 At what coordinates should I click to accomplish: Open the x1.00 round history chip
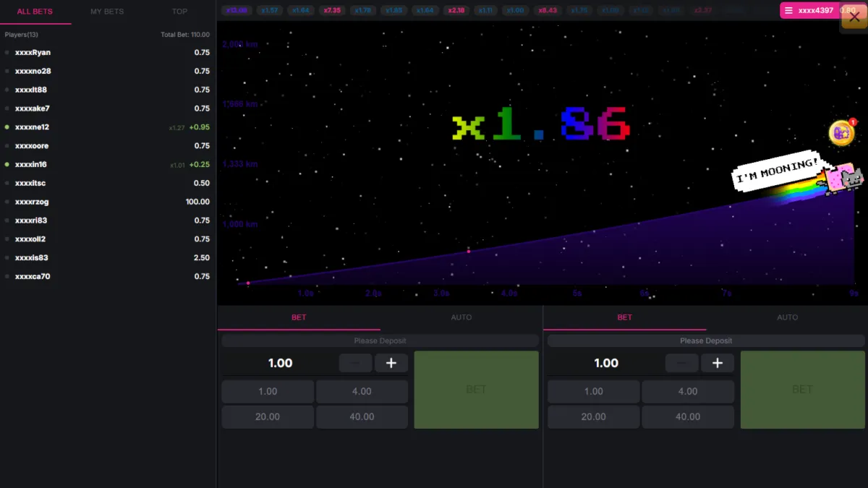[x=516, y=10]
